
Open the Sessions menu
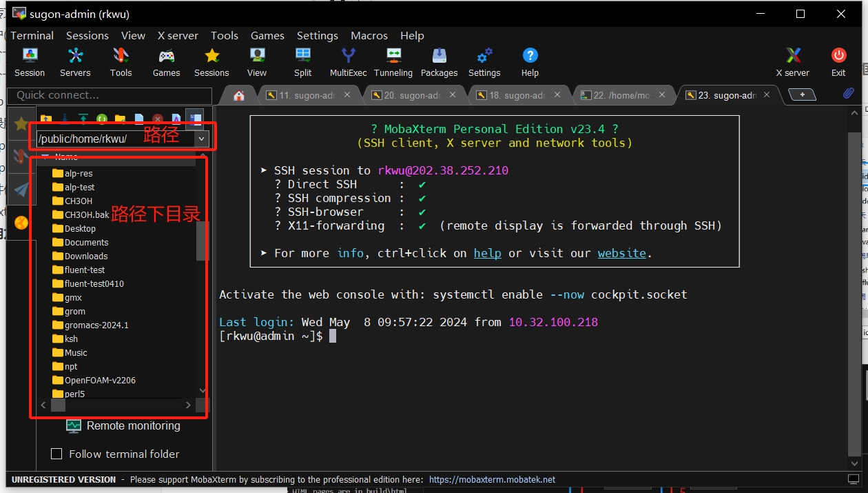coord(87,35)
